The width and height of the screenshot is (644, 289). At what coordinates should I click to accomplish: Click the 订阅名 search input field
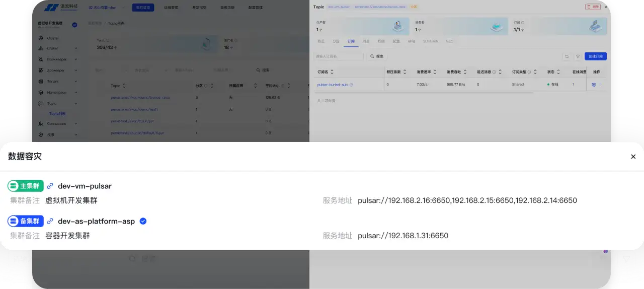point(338,56)
